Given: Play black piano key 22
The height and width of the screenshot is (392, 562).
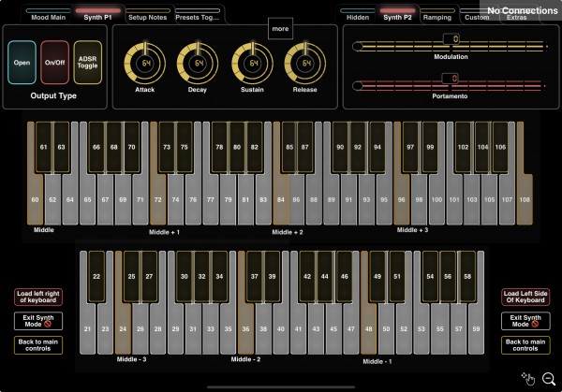Looking at the screenshot, I should 96,276.
